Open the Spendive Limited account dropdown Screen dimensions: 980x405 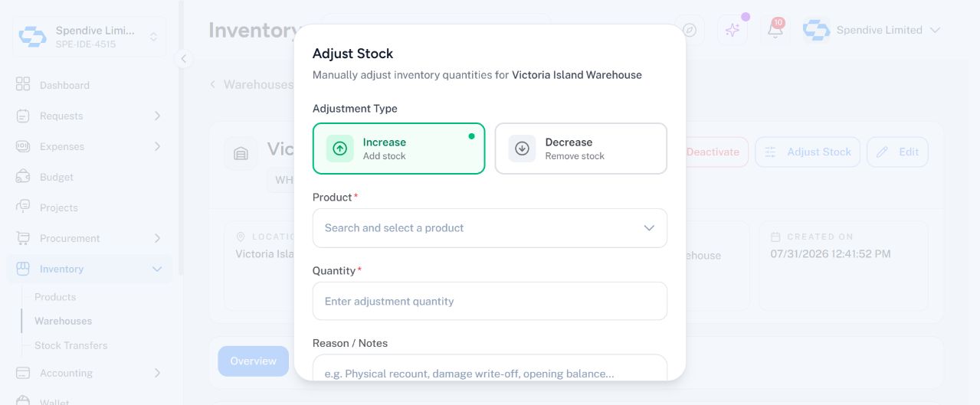tap(872, 30)
